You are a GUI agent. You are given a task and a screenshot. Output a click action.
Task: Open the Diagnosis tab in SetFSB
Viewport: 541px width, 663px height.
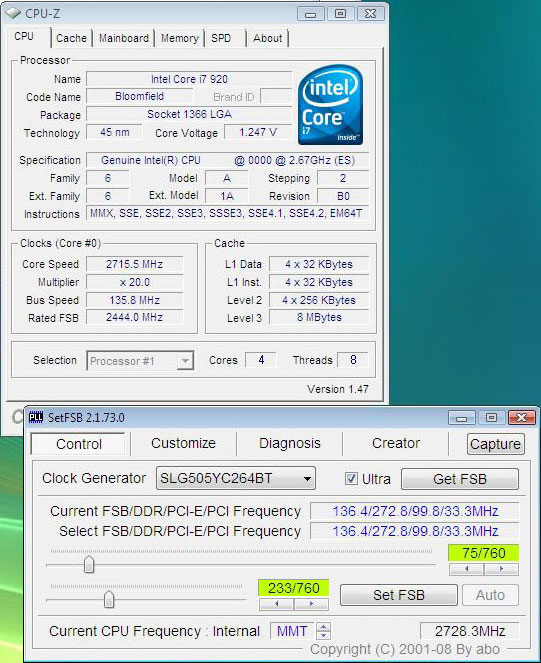pos(290,443)
